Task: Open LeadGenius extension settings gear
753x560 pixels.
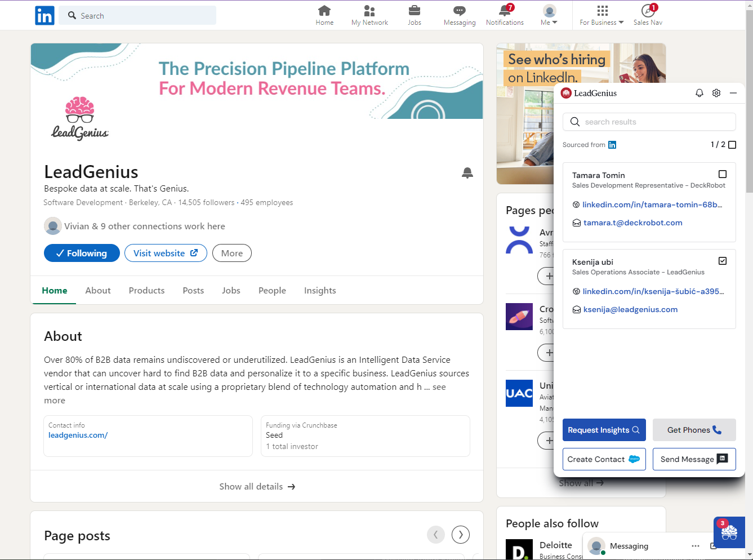Action: click(716, 93)
